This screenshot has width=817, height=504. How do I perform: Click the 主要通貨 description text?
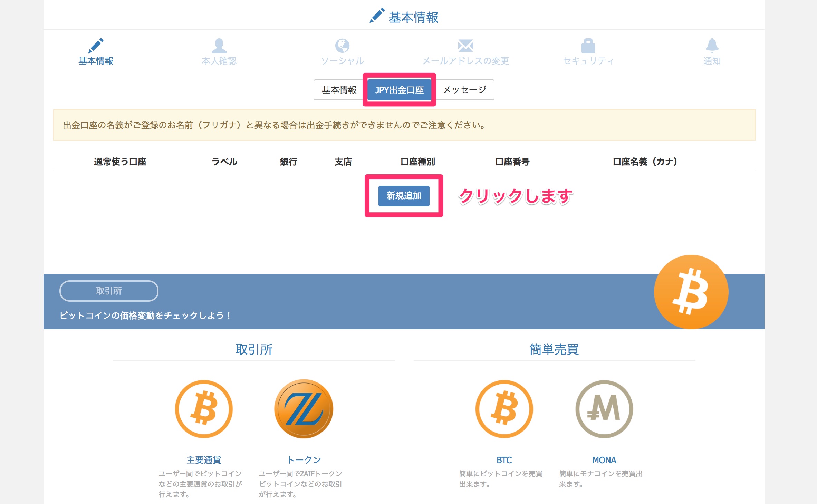point(200,484)
